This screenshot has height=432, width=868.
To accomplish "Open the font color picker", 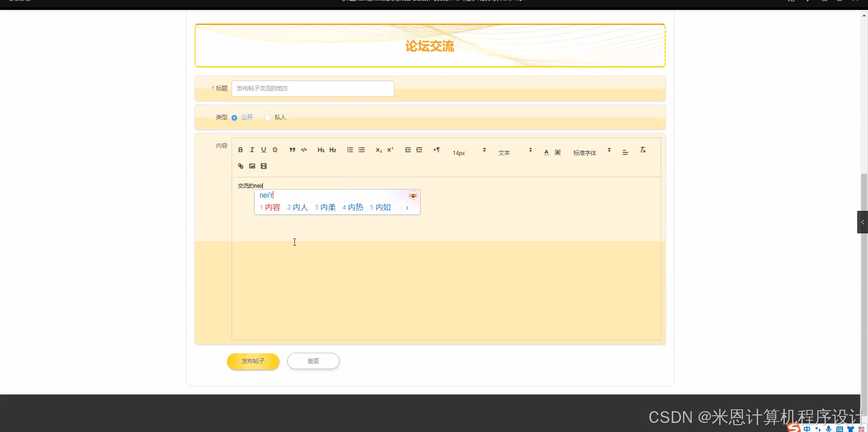I will coord(545,152).
